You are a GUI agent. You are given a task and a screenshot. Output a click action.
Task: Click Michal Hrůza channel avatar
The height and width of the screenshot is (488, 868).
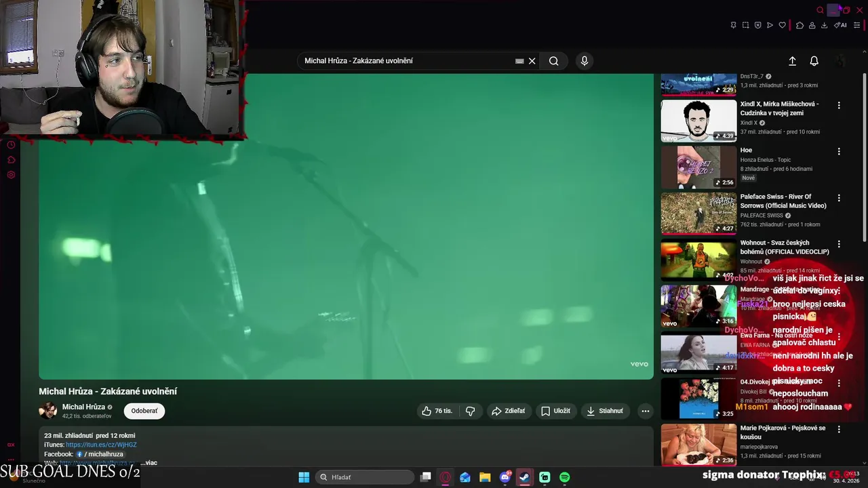[x=48, y=411]
